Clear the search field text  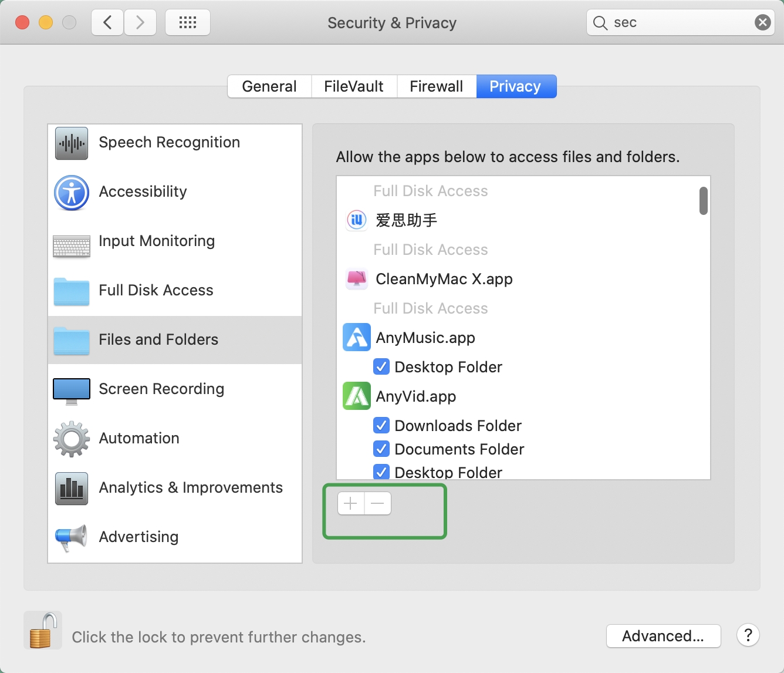coord(762,23)
